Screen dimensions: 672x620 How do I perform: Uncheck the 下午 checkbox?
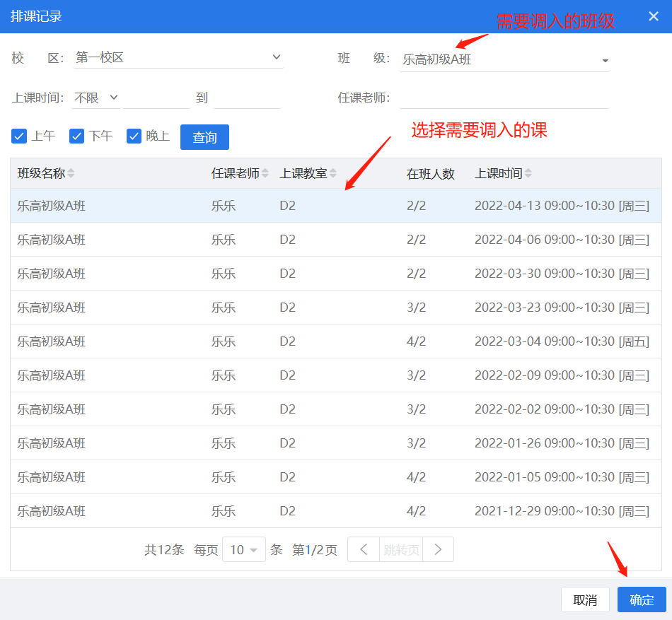tap(76, 136)
